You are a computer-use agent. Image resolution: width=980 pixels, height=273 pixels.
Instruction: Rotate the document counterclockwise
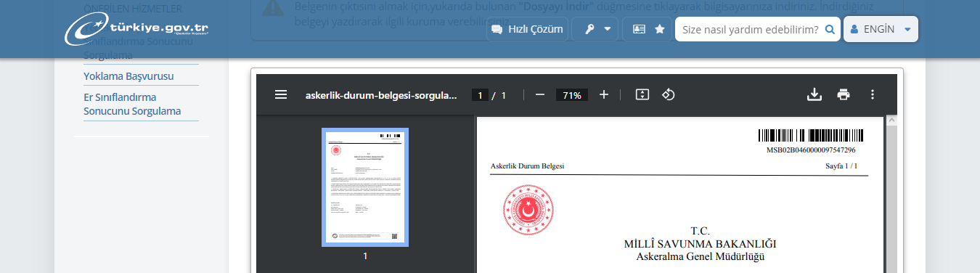pos(669,94)
